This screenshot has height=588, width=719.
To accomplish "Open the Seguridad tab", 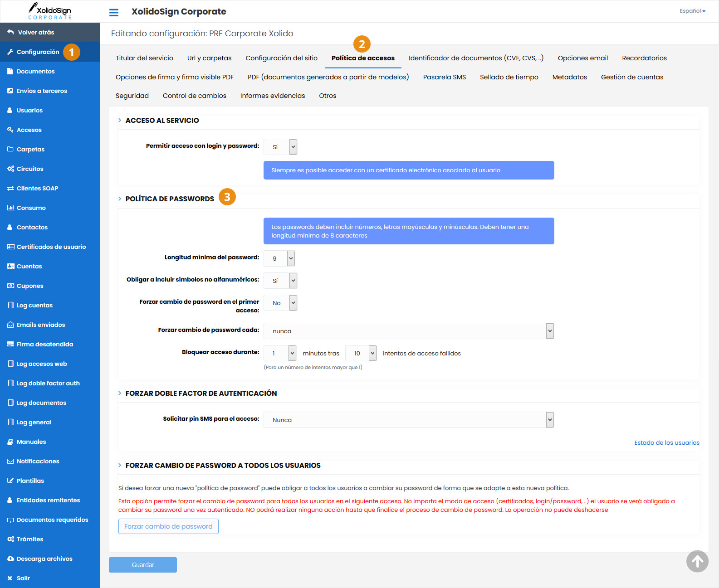I will [x=132, y=96].
